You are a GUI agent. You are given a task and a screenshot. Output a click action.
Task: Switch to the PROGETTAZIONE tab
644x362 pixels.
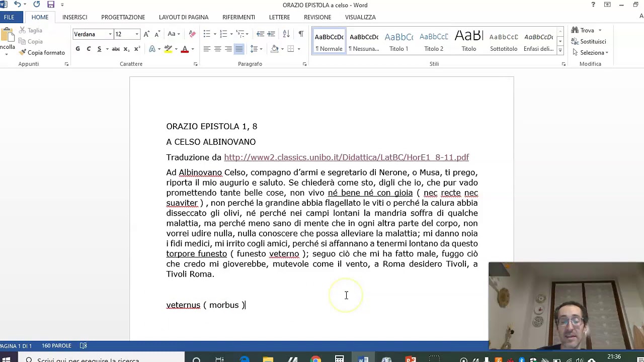tap(123, 17)
